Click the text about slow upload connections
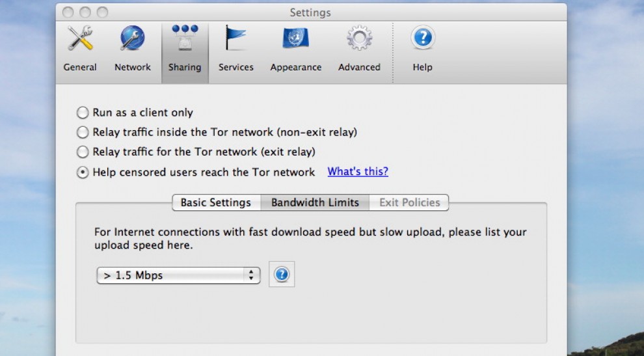Viewport: 644px width, 356px height. click(x=310, y=238)
